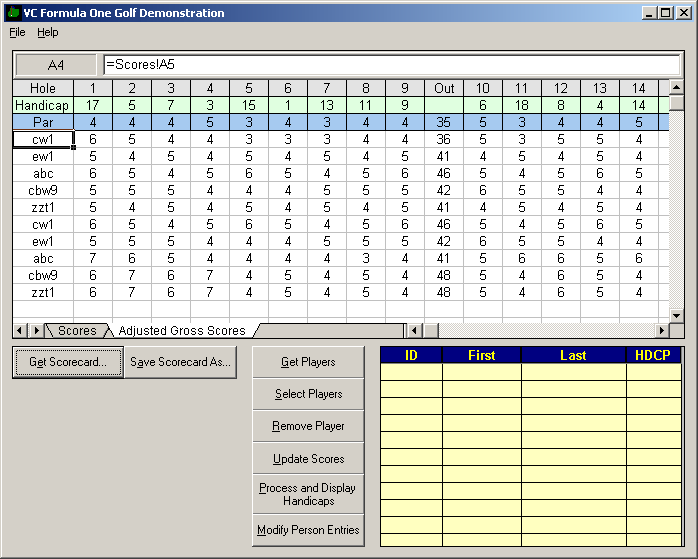Click Save Scorecard As button

[x=181, y=362]
